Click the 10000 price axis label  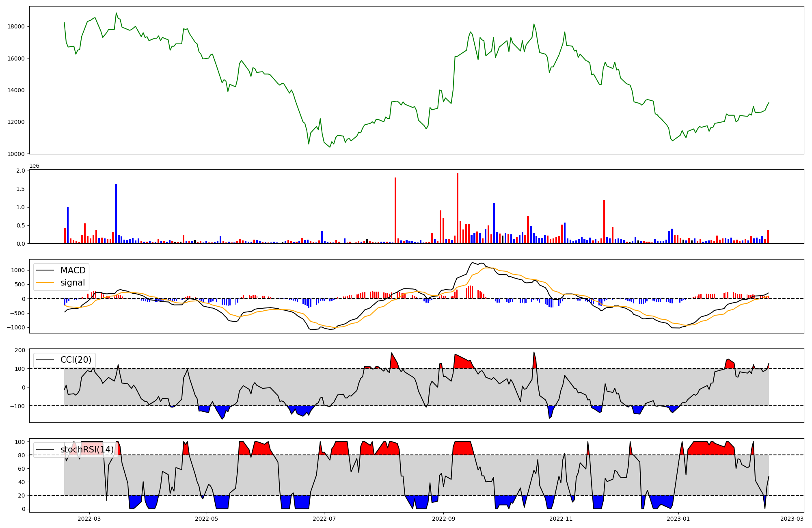click(16, 154)
